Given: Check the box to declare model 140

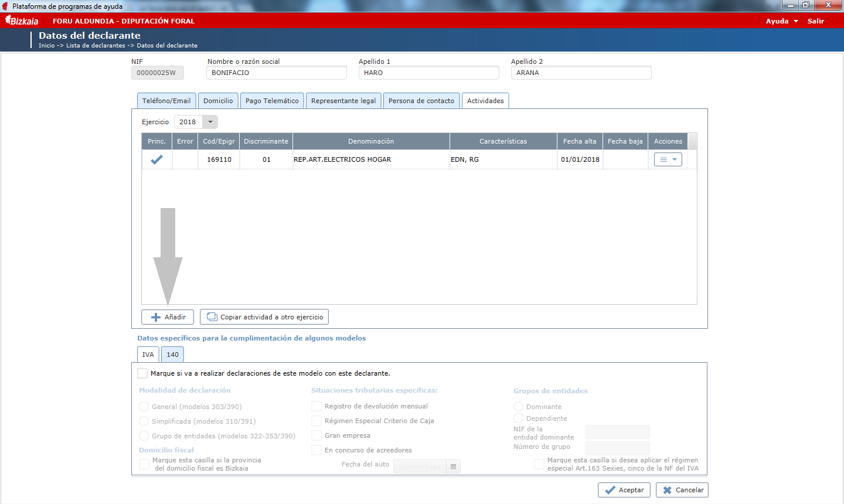Looking at the screenshot, I should 142,373.
